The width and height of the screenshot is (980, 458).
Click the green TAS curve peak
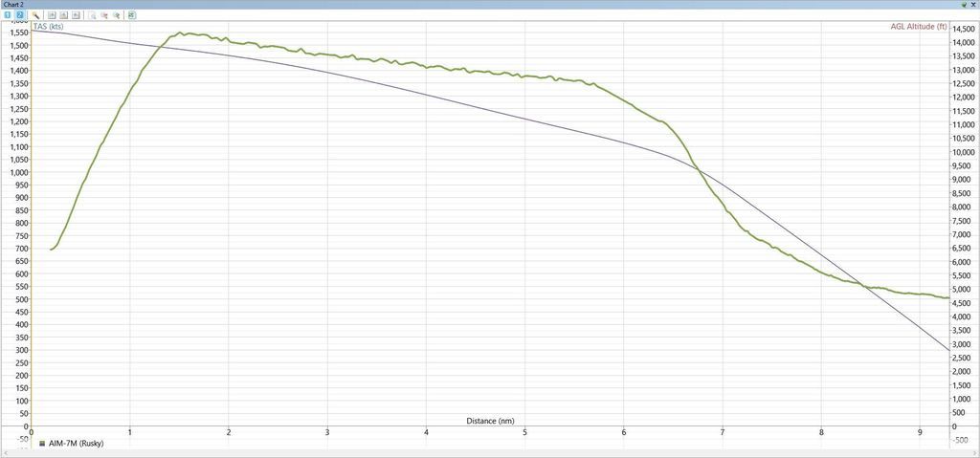click(179, 33)
